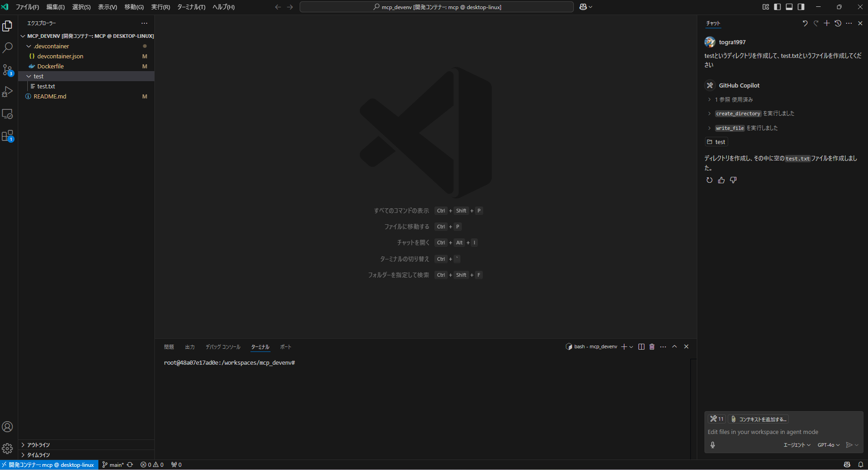Click the main* branch in status bar
Viewport: 868px width, 470px height.
click(113, 465)
